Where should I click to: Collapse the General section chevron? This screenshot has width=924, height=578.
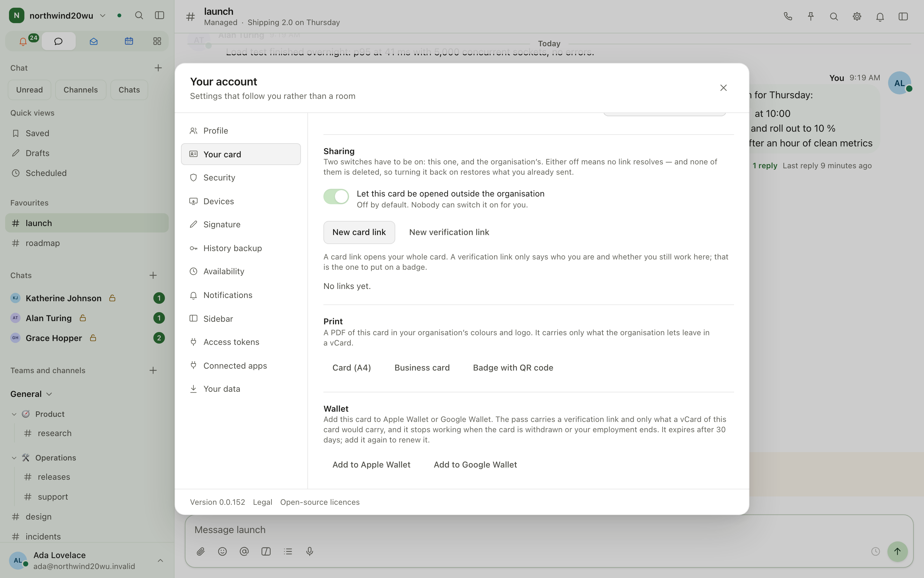(49, 394)
